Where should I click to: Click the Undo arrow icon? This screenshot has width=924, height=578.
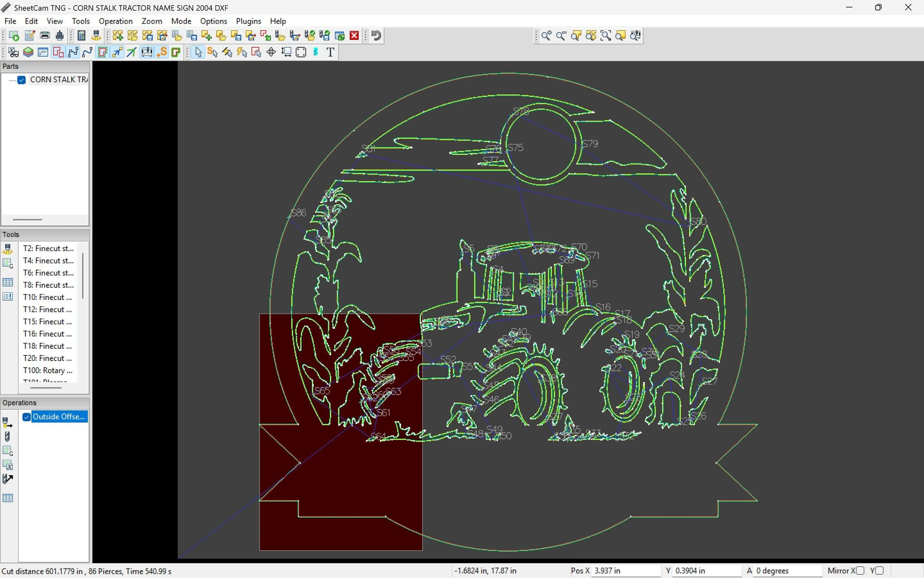point(376,36)
